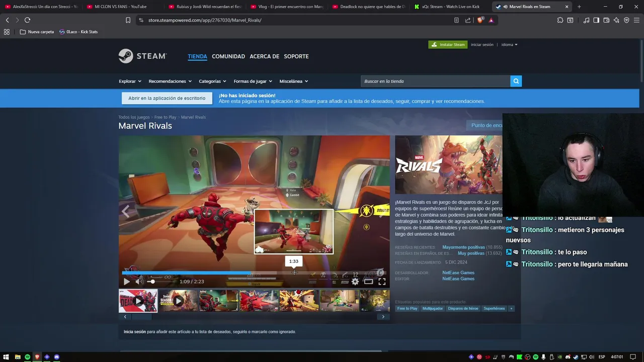Select the Season trailer thumbnail
Viewport: 644px width, 362px height.
tap(178, 301)
